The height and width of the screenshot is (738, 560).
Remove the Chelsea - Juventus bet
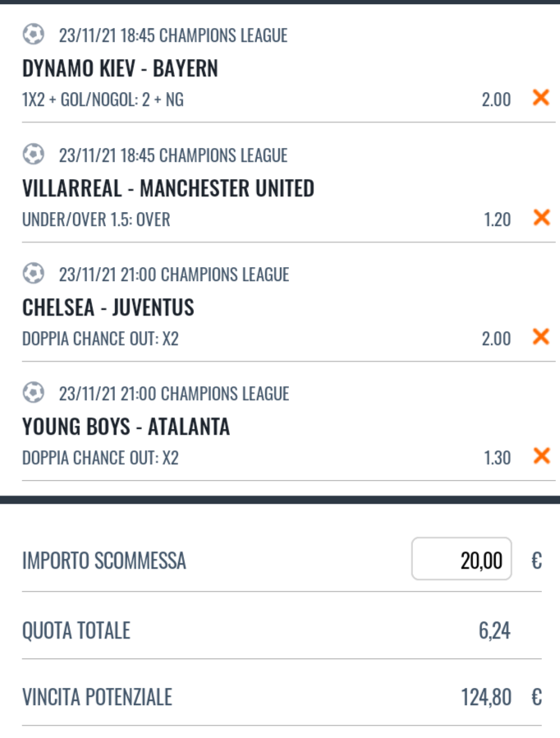[541, 337]
